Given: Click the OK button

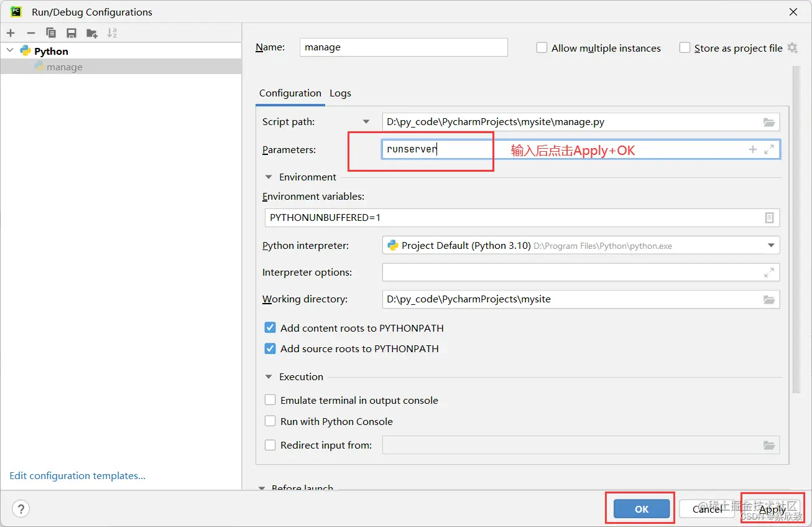Looking at the screenshot, I should click(x=642, y=509).
